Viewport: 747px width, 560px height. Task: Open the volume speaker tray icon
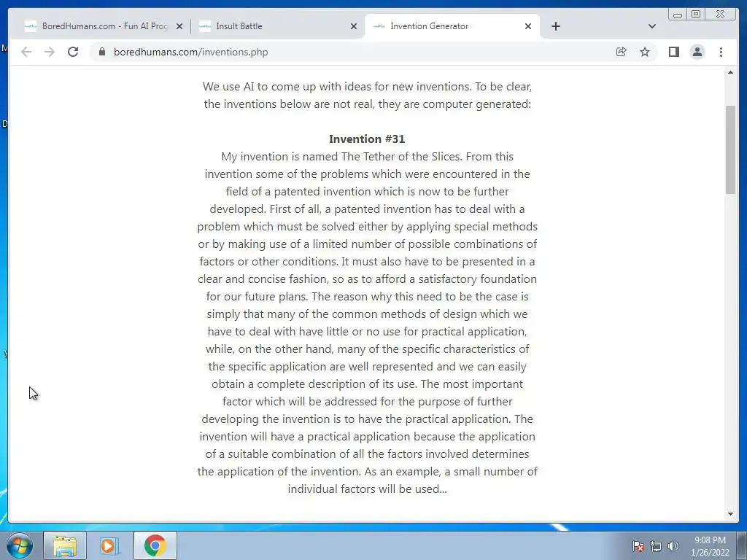point(673,546)
